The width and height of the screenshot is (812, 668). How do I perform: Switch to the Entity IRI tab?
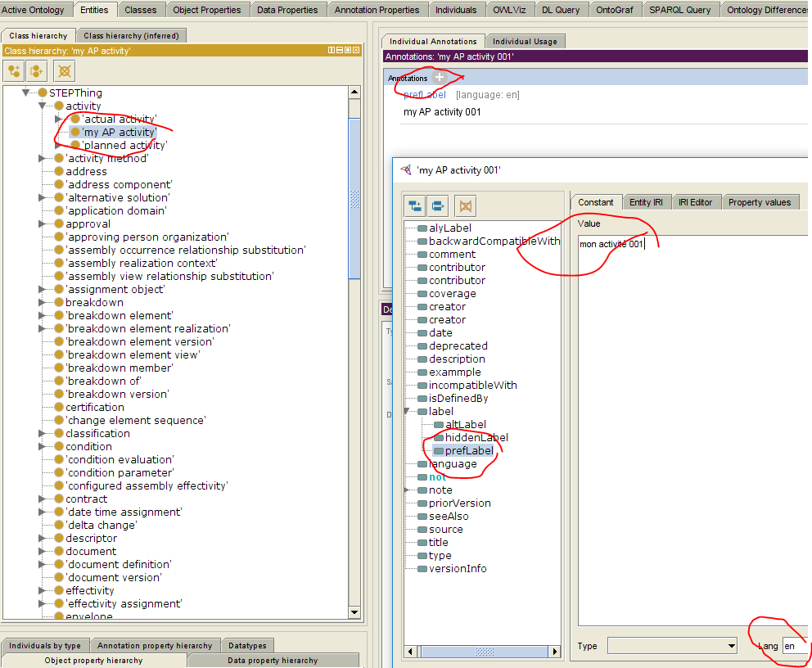click(646, 202)
